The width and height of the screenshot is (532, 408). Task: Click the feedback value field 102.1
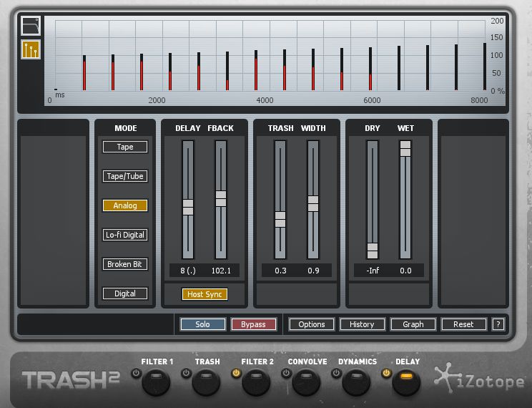point(221,271)
